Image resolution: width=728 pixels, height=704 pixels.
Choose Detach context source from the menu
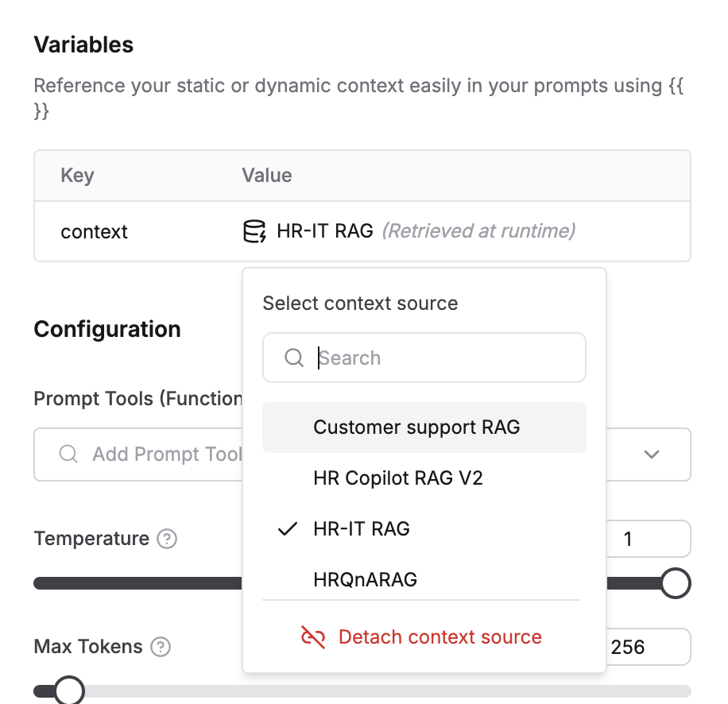pos(440,636)
